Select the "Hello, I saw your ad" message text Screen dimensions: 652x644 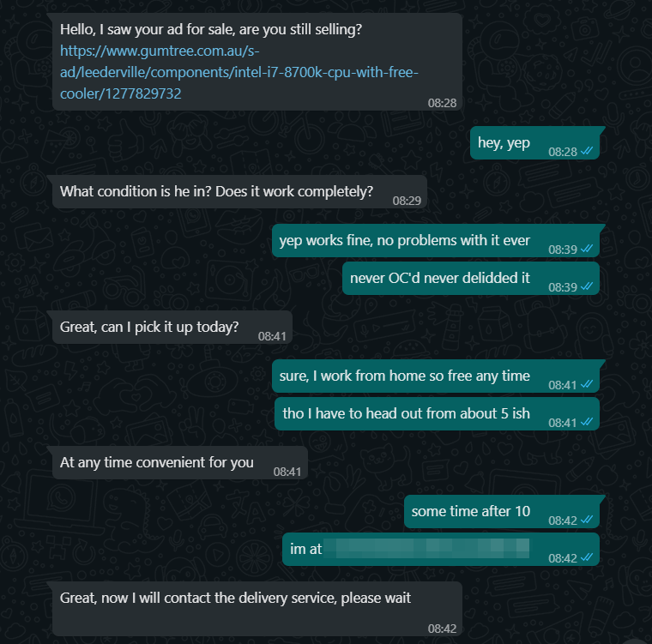point(211,30)
